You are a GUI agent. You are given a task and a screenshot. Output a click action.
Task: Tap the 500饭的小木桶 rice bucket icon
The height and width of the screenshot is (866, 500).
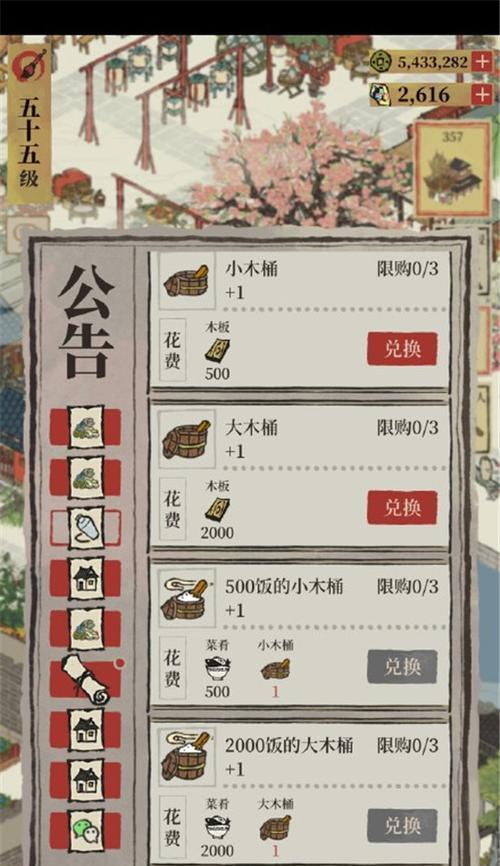click(187, 599)
